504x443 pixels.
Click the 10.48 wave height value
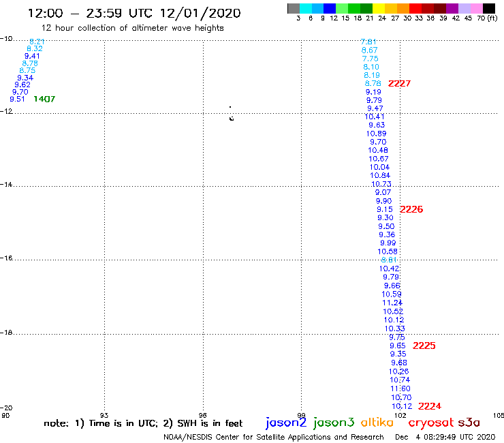pyautogui.click(x=378, y=151)
